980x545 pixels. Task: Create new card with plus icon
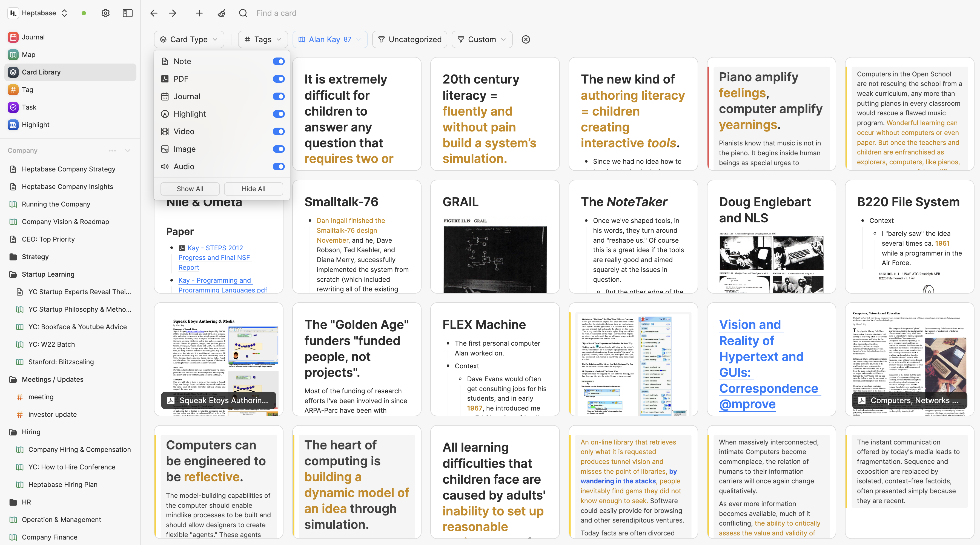coord(199,13)
